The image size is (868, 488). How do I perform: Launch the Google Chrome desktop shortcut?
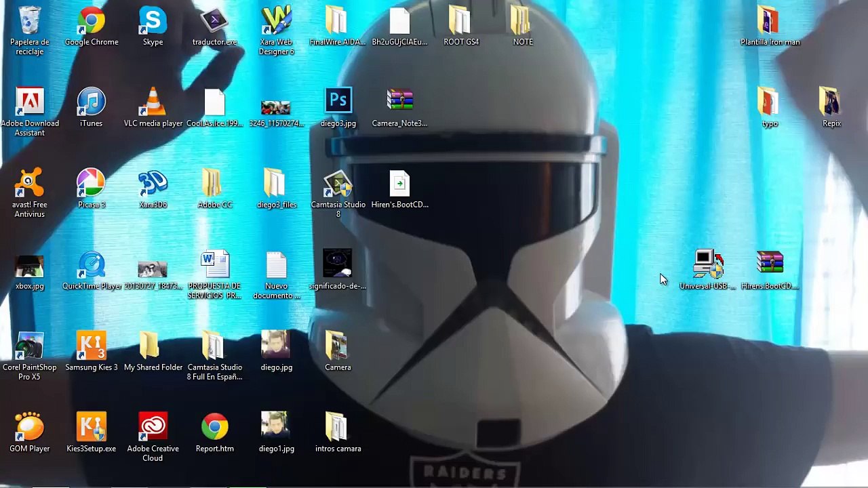[92, 20]
